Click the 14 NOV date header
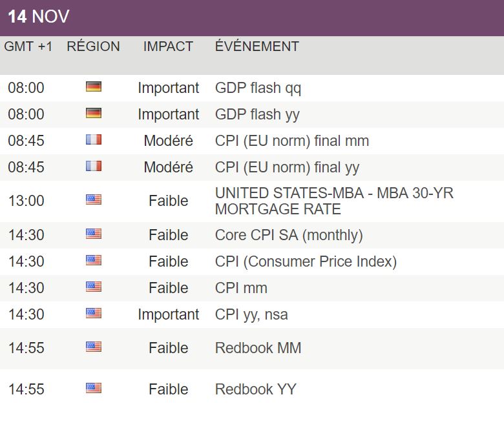Viewport: 504px width, 428px height. coord(38,17)
